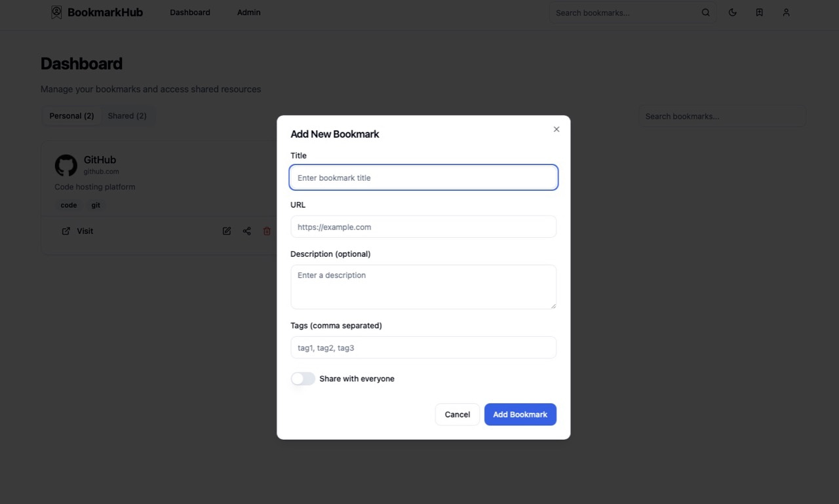Open the Dashboard nav menu item

point(190,12)
